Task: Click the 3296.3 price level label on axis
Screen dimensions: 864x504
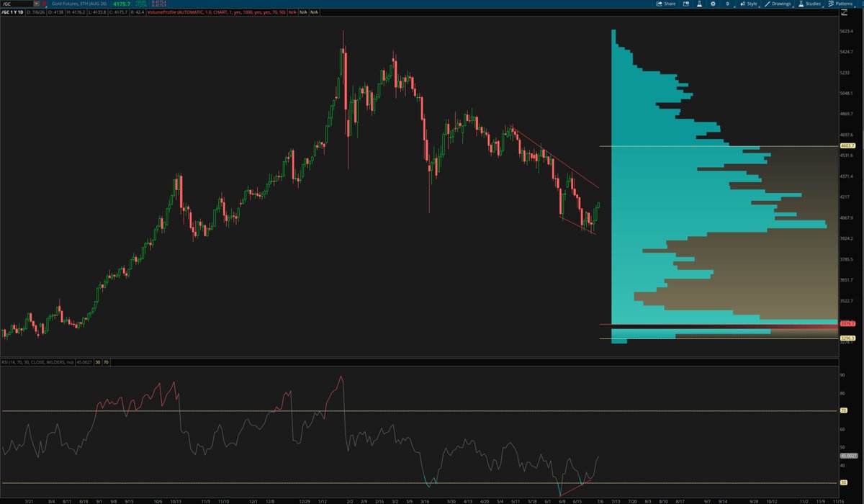Action: coord(847,338)
